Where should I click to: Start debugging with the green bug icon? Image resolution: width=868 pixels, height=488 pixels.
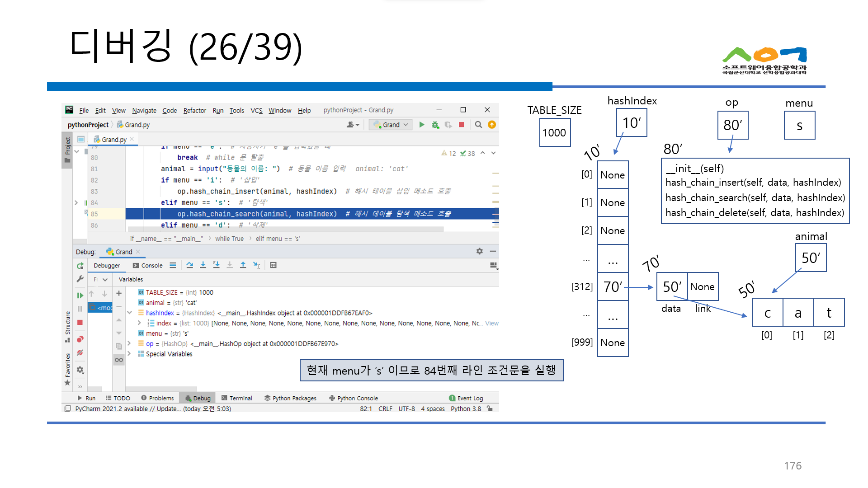435,125
